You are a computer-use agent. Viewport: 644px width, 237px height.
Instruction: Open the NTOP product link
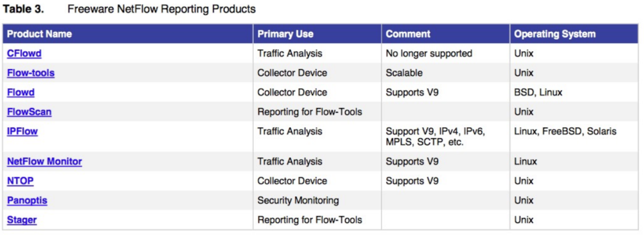(20, 181)
